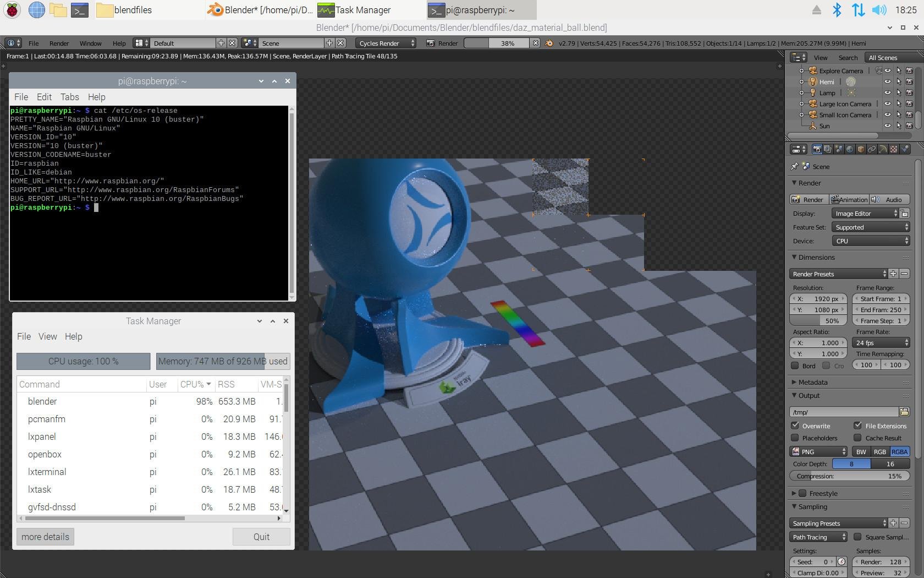Viewport: 924px width, 578px height.
Task: Open the Blender File menu
Action: (34, 43)
